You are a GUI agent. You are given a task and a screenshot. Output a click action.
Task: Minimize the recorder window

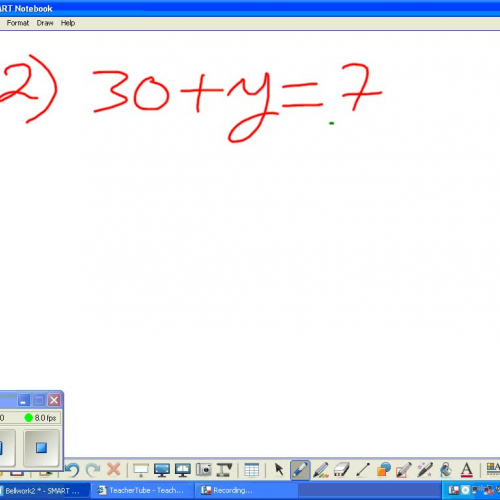pyautogui.click(x=23, y=400)
